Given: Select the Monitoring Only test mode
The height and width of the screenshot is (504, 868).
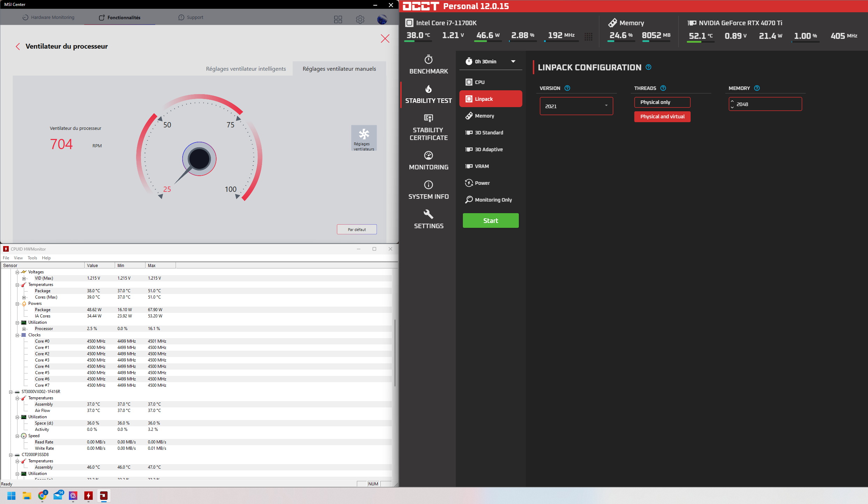Looking at the screenshot, I should 493,200.
